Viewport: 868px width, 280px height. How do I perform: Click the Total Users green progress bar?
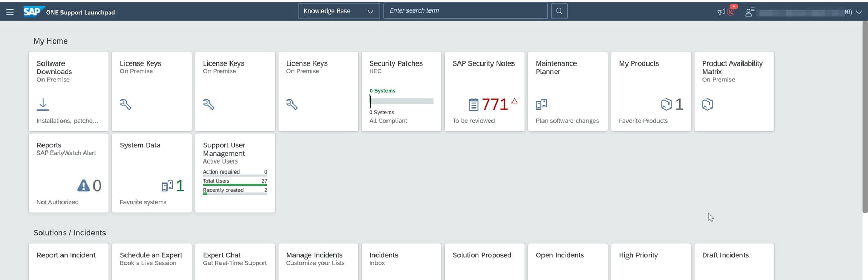coord(235,185)
